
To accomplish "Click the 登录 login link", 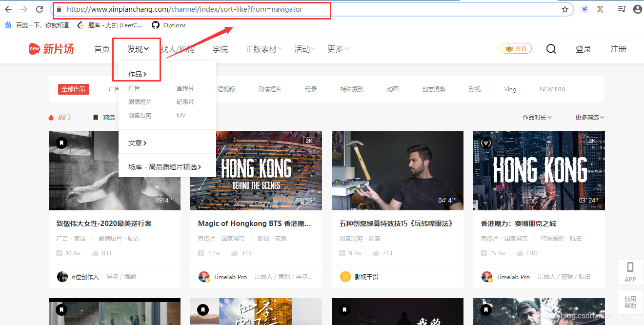I will point(584,49).
